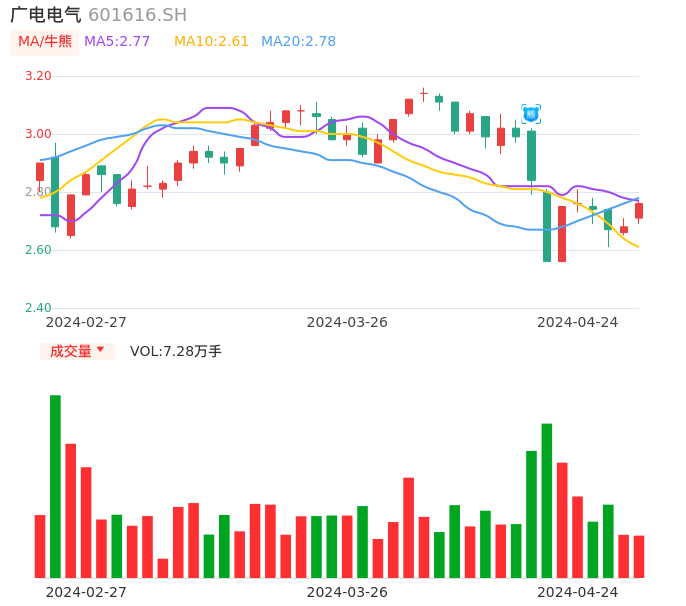The image size is (686, 606).
Task: Click the blue marker icon on the candlestick chart
Action: [531, 114]
